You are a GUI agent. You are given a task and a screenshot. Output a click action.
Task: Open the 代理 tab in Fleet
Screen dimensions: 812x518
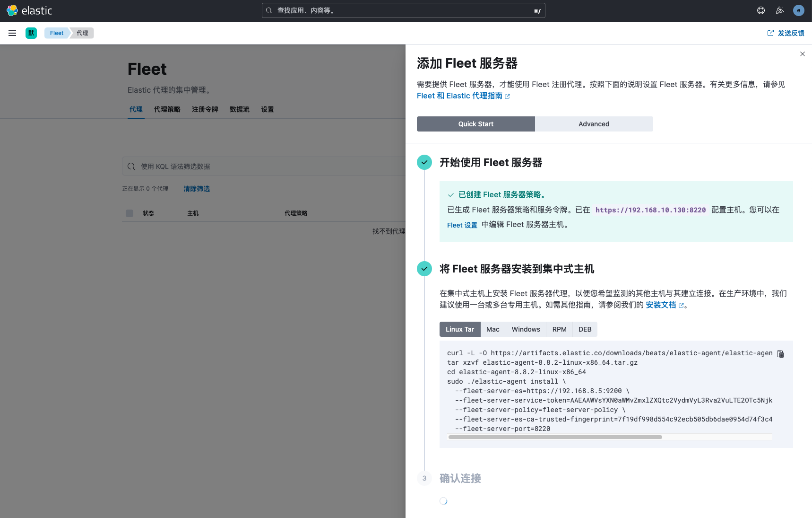click(x=136, y=109)
